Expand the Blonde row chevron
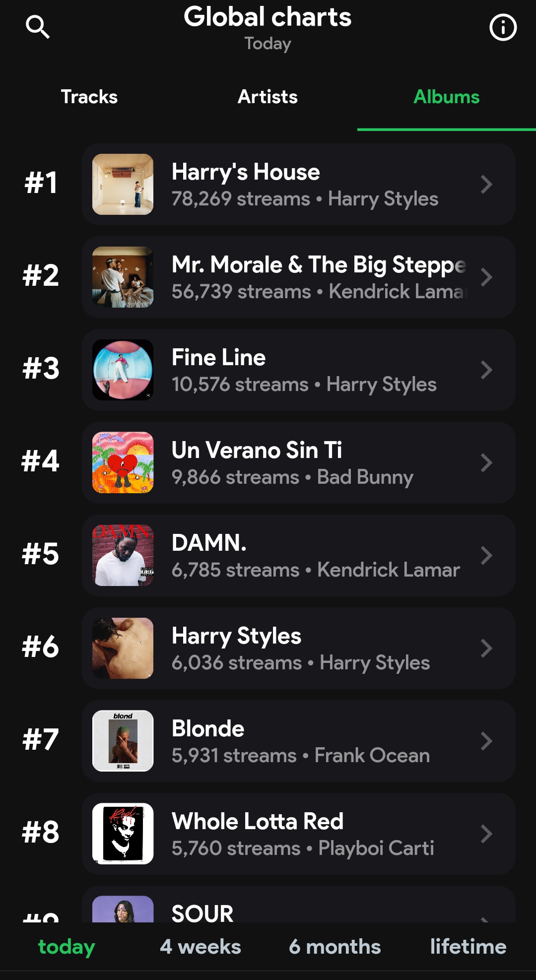This screenshot has width=536, height=980. click(x=486, y=741)
